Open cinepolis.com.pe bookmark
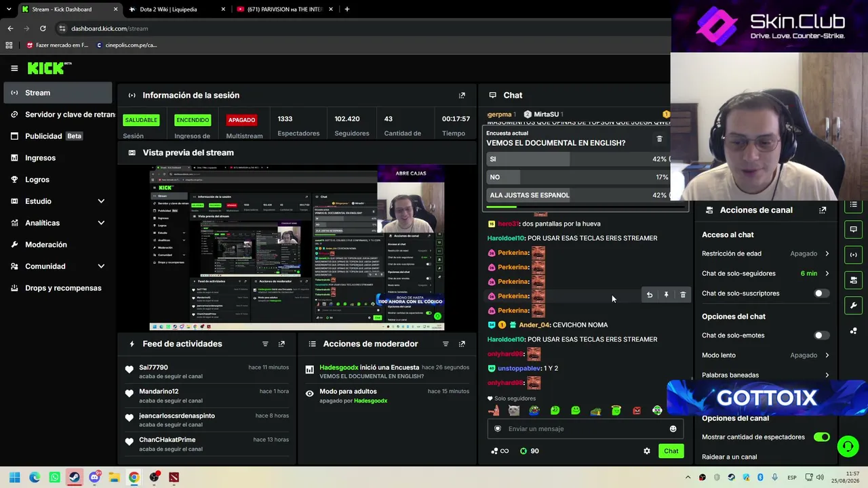This screenshot has height=488, width=868. 126,45
